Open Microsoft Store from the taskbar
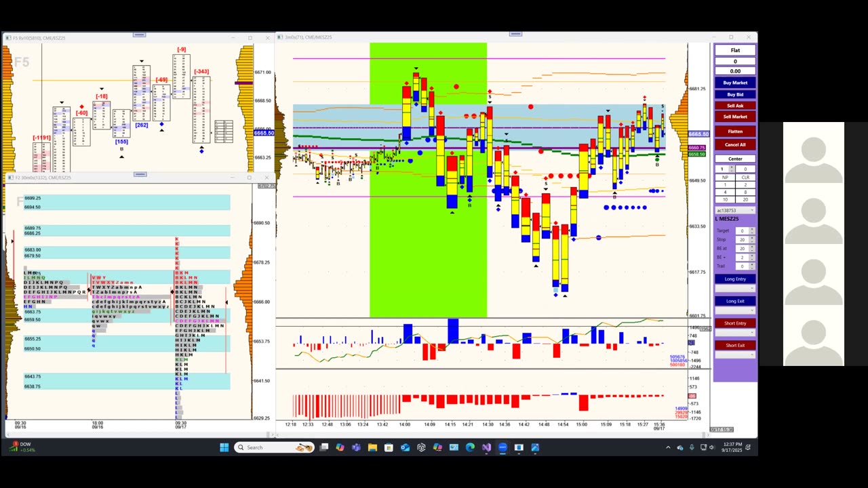This screenshot has width=868, height=488. coord(389,447)
